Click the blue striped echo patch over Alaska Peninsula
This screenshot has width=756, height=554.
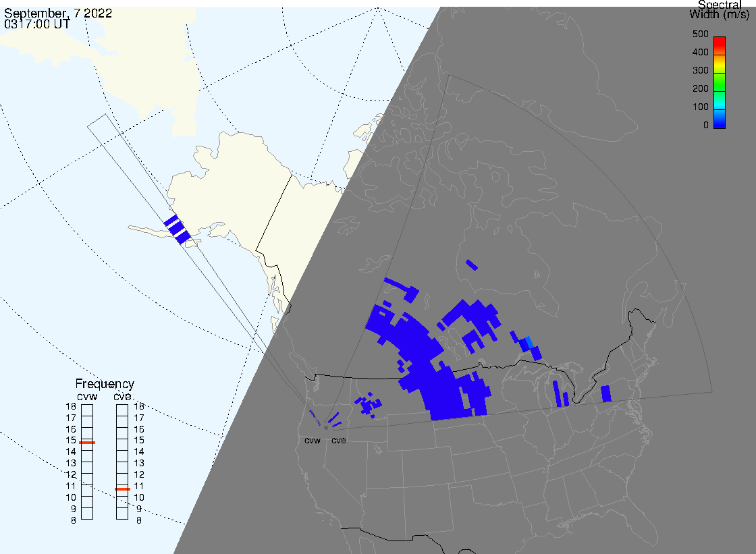[x=177, y=229]
